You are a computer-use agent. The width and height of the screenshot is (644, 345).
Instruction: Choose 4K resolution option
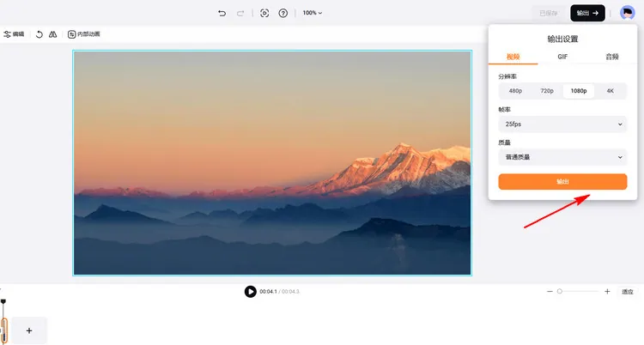[611, 90]
